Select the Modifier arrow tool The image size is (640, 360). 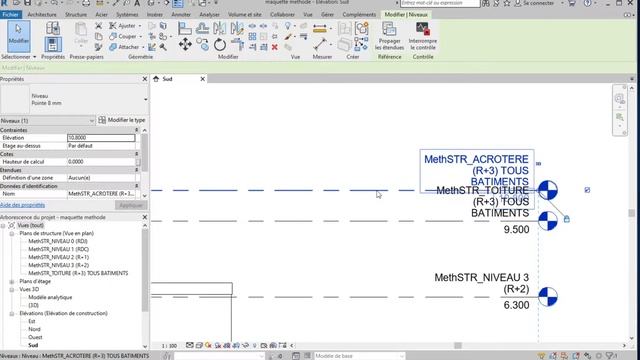coord(18,37)
